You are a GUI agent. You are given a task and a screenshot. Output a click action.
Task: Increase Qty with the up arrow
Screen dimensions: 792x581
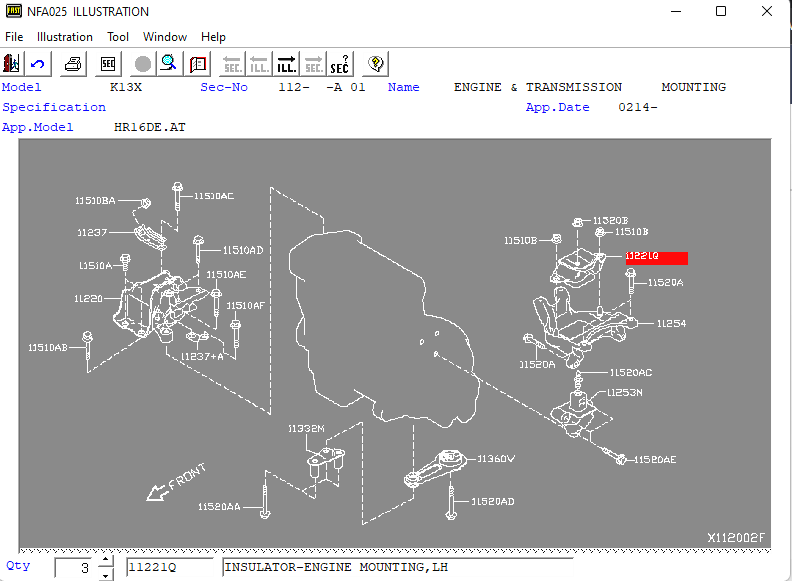[x=105, y=560]
